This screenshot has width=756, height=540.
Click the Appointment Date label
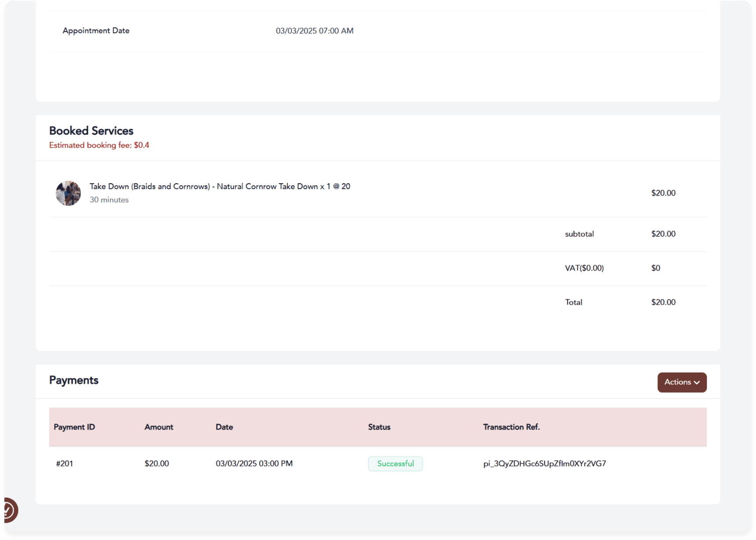[96, 31]
